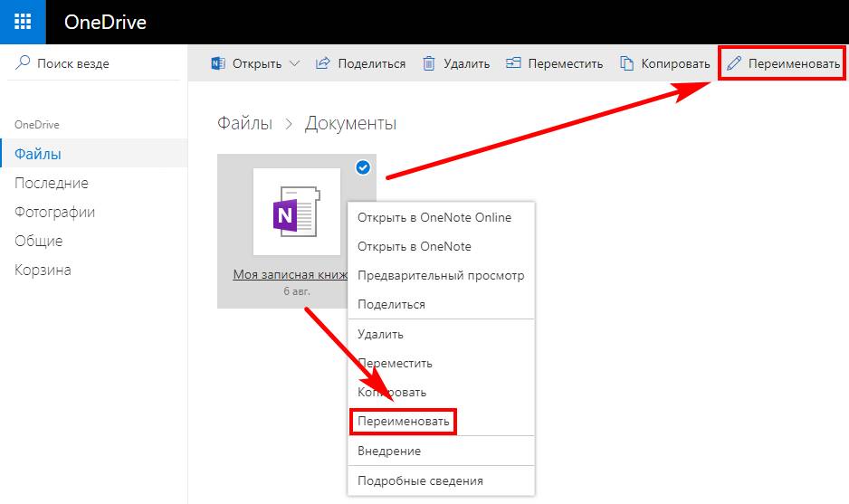The height and width of the screenshot is (504, 849).
Task: Click the trash Delete toolbar icon
Action: (429, 63)
